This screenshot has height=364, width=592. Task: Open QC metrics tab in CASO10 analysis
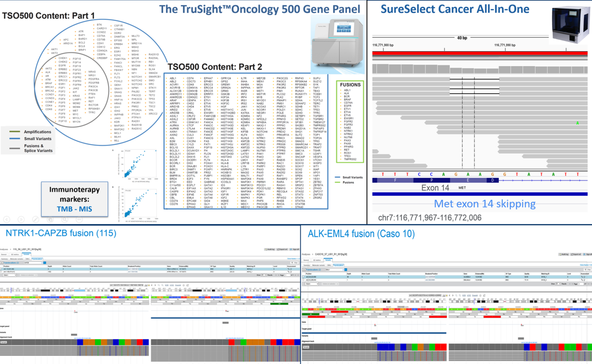click(x=317, y=260)
